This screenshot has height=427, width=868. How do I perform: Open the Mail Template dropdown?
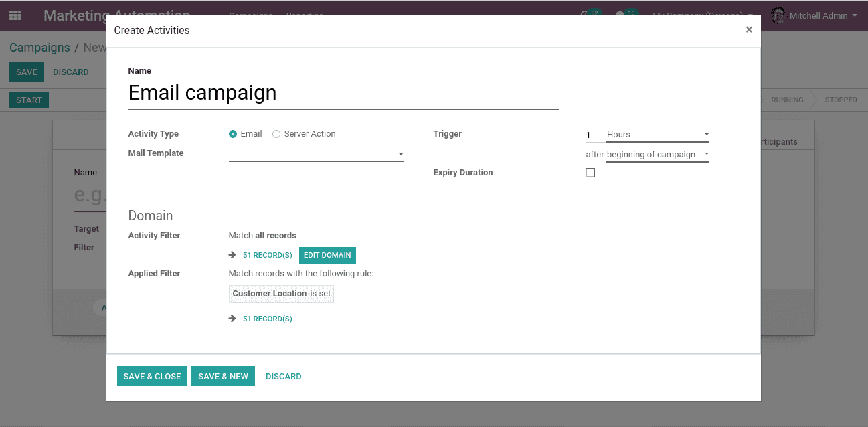coord(316,154)
